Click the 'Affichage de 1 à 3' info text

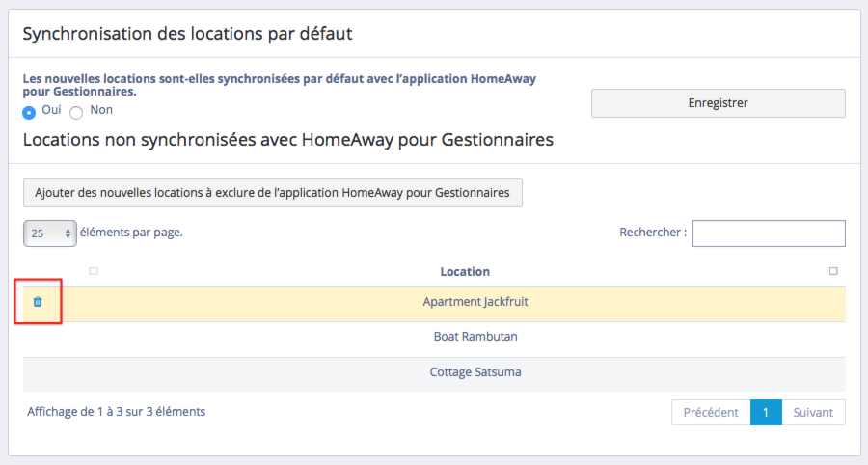116,412
